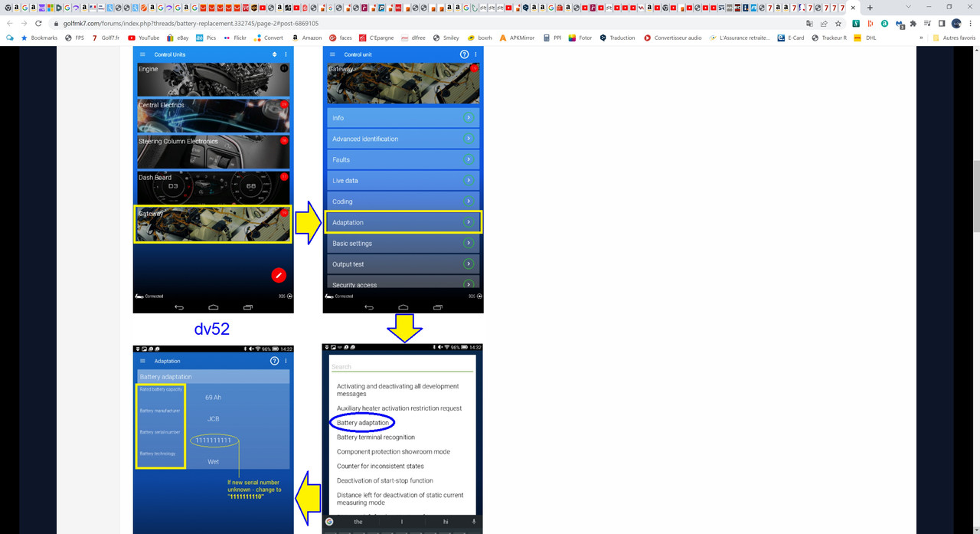Open the Trackeur R bookmark

[829, 38]
